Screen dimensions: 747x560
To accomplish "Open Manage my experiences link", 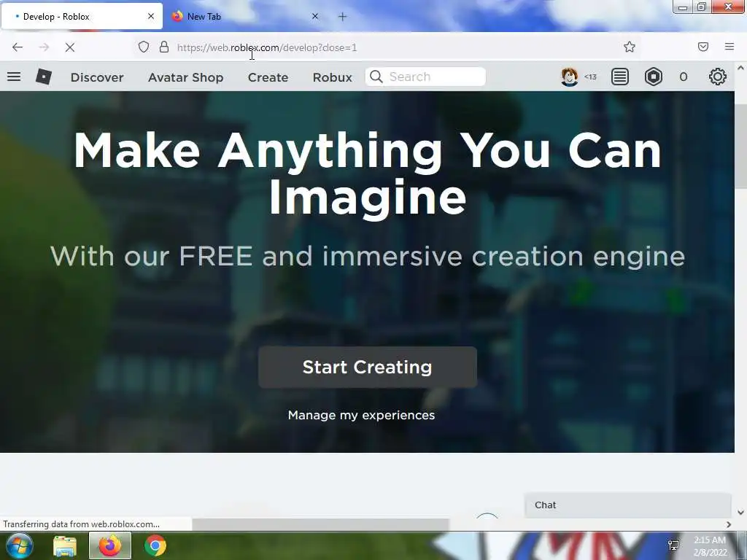I will [361, 415].
